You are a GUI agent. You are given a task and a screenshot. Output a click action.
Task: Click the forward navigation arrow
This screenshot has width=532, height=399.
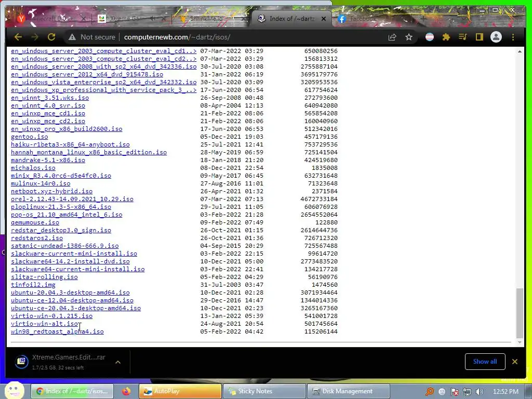pos(35,37)
